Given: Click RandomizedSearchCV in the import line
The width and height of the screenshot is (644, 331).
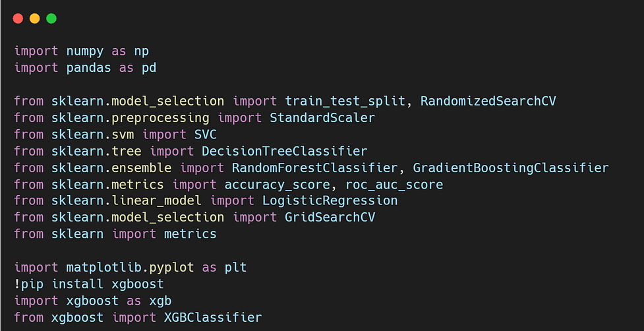Looking at the screenshot, I should [488, 101].
